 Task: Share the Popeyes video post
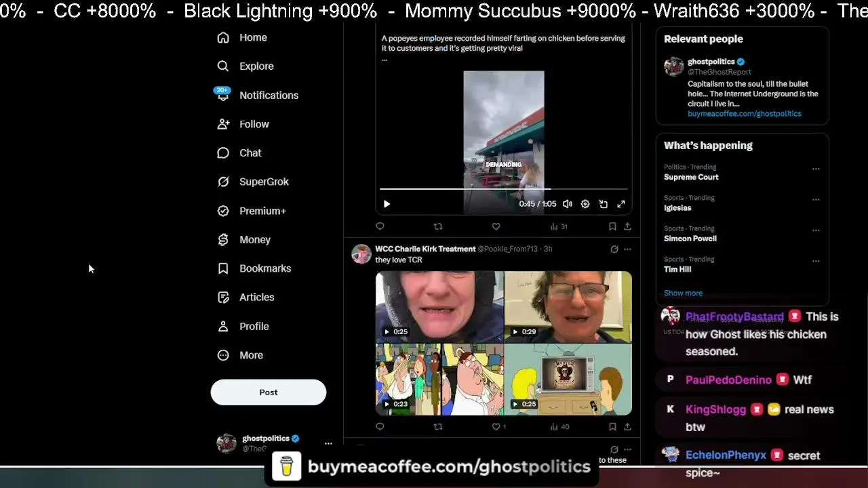[627, 226]
